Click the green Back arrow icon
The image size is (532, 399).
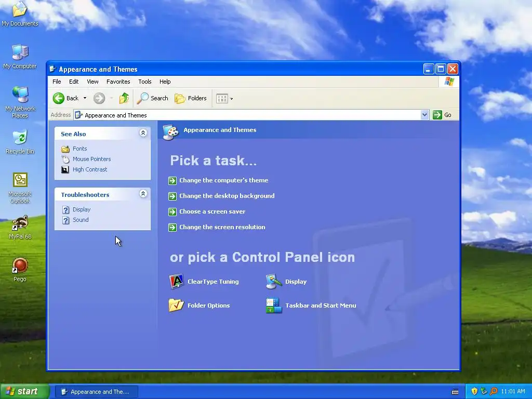tap(58, 98)
